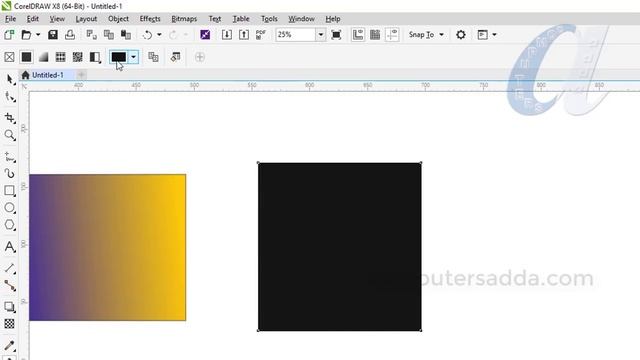
Task: Click the 25% zoom level field
Action: tap(296, 35)
